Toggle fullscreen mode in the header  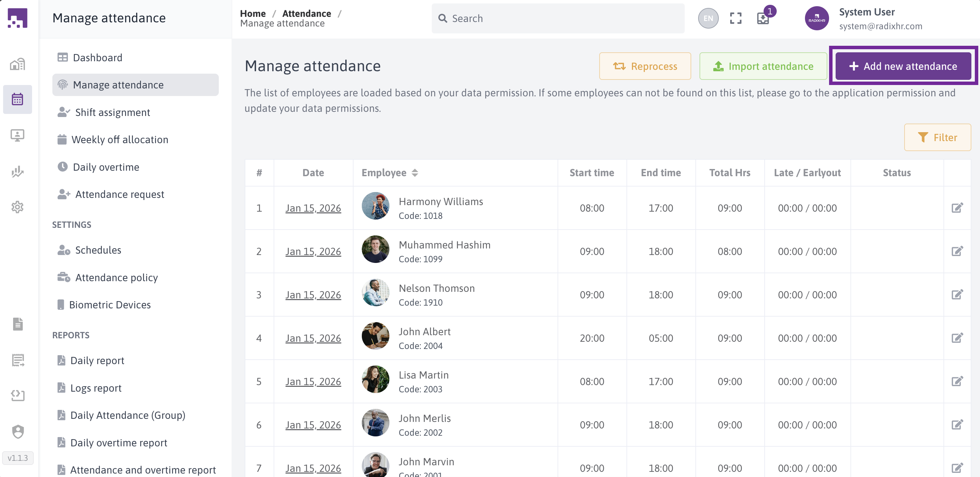coord(736,18)
